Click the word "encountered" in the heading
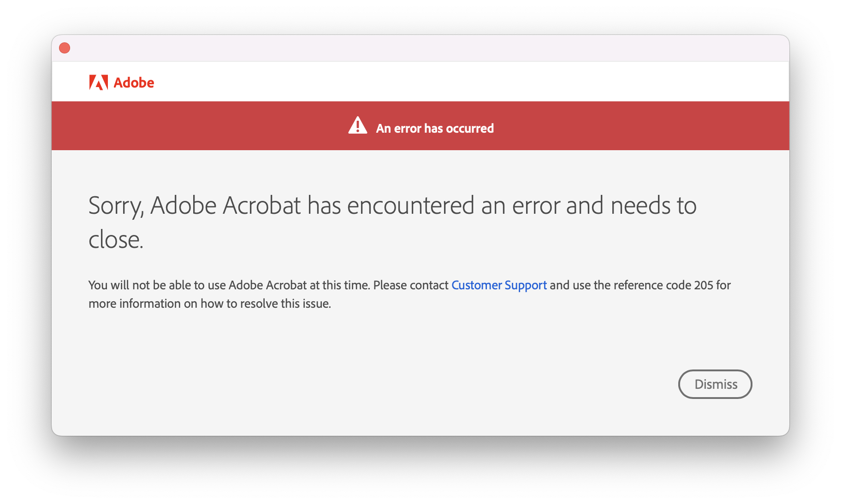 click(410, 205)
